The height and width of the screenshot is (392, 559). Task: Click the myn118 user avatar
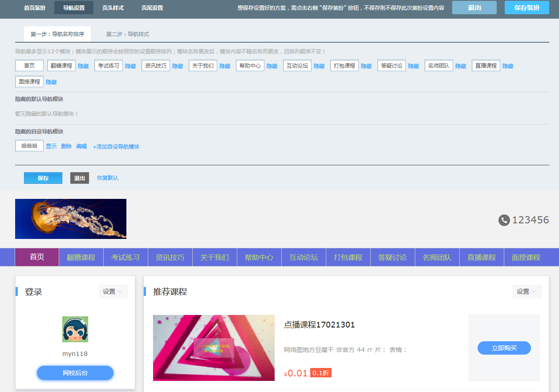click(x=75, y=329)
